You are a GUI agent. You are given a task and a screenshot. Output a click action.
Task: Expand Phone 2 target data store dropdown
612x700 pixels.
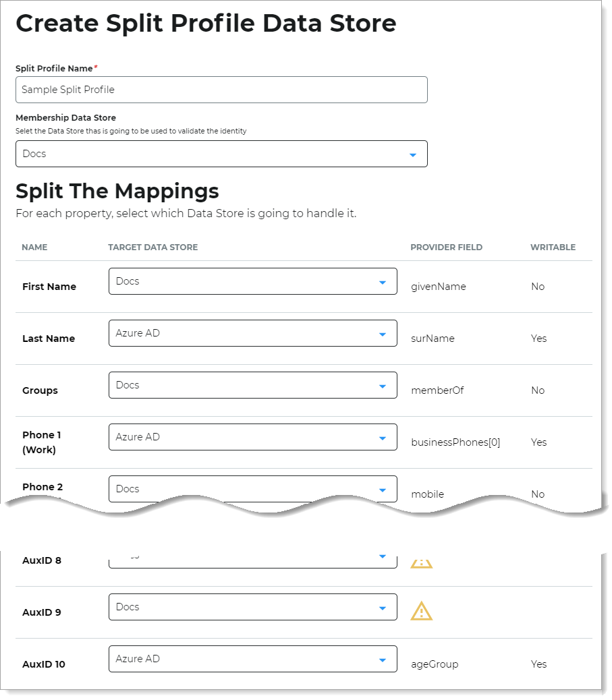click(x=252, y=489)
